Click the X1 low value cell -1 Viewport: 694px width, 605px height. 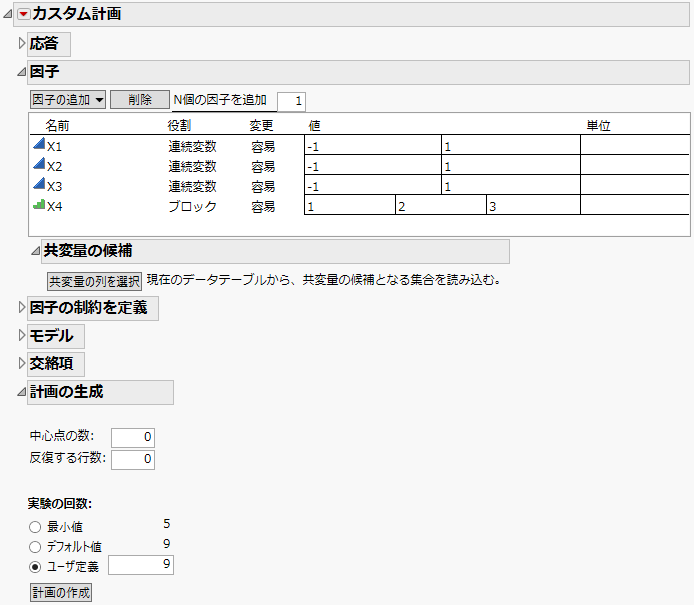pyautogui.click(x=373, y=145)
